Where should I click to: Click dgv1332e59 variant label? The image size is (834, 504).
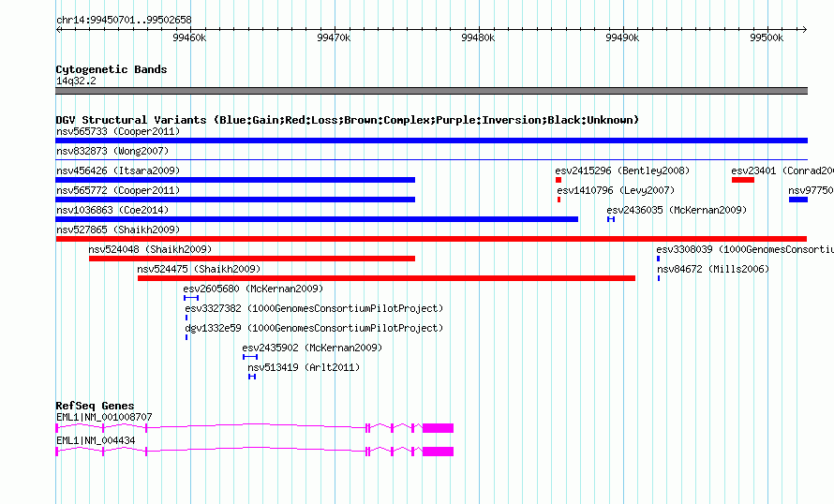(x=314, y=328)
